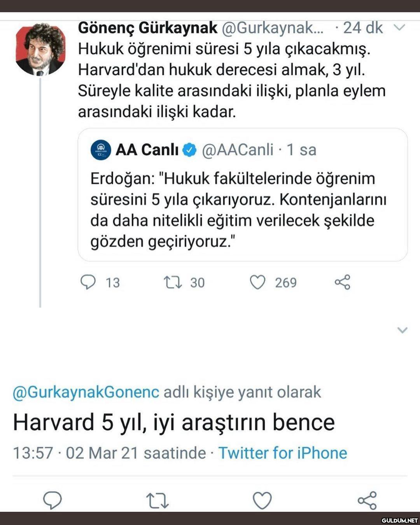Share the top tweet via share icon

pos(343,282)
